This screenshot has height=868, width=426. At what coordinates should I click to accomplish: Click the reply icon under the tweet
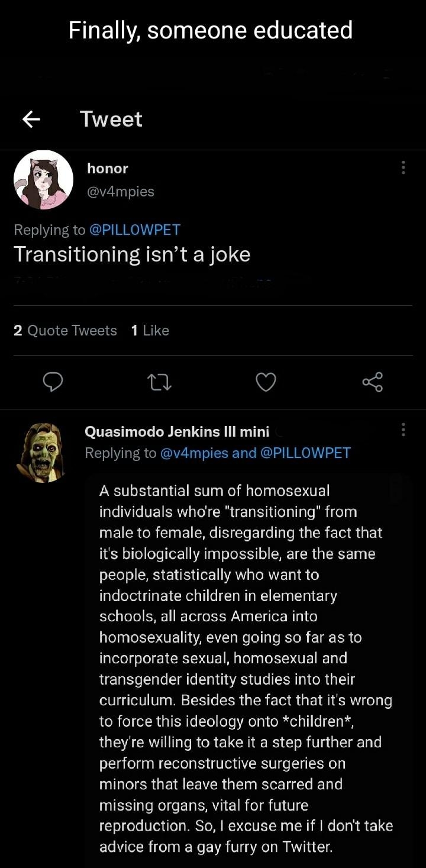pyautogui.click(x=53, y=382)
